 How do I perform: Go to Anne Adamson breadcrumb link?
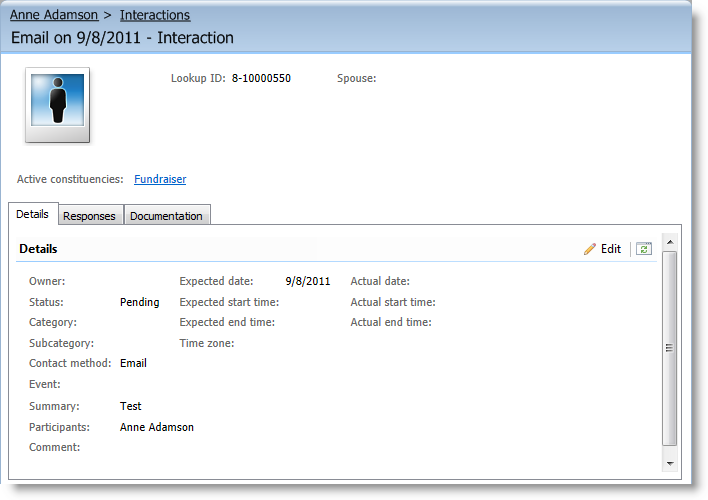click(x=54, y=15)
